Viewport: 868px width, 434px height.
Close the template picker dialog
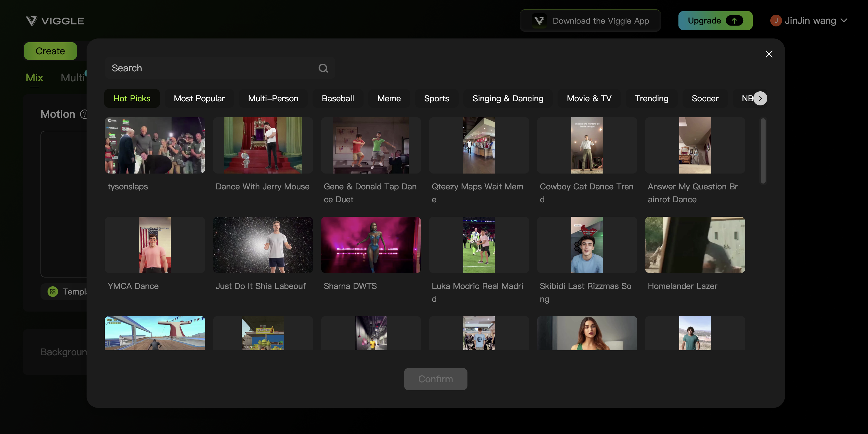[x=769, y=54]
